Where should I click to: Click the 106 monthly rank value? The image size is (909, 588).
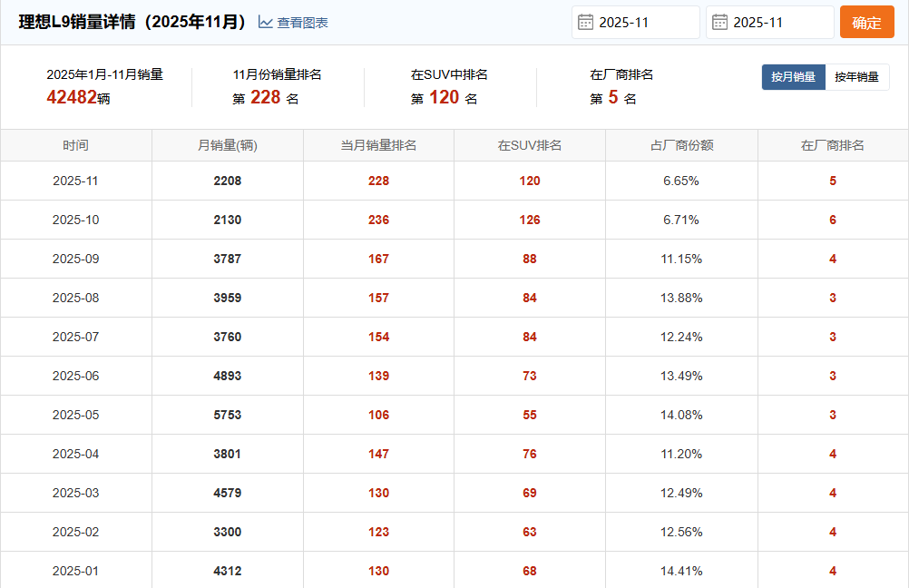pos(378,415)
